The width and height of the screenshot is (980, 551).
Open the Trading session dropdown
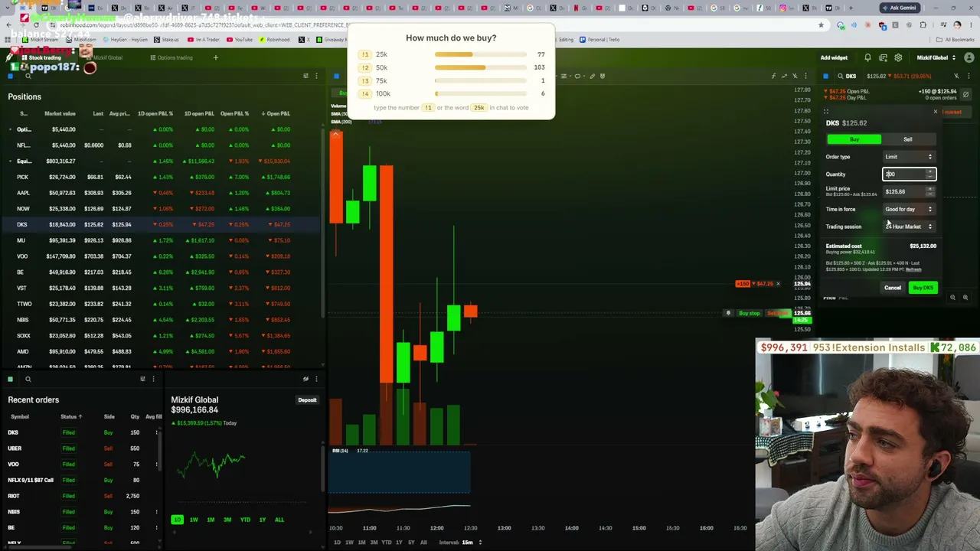click(909, 227)
